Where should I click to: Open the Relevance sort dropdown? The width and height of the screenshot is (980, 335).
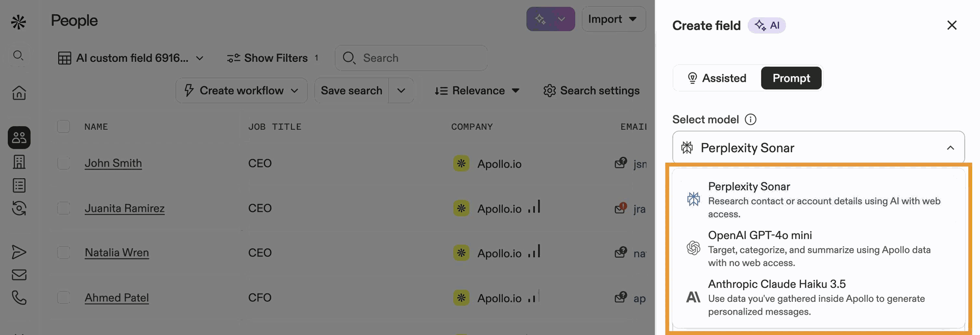click(x=476, y=90)
